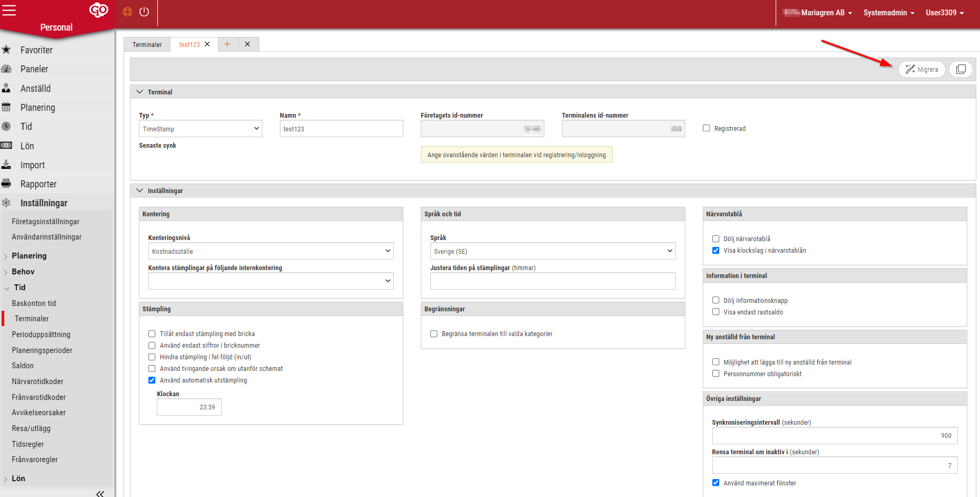Open Favoriter star icon
This screenshot has width=980, height=497.
point(6,50)
